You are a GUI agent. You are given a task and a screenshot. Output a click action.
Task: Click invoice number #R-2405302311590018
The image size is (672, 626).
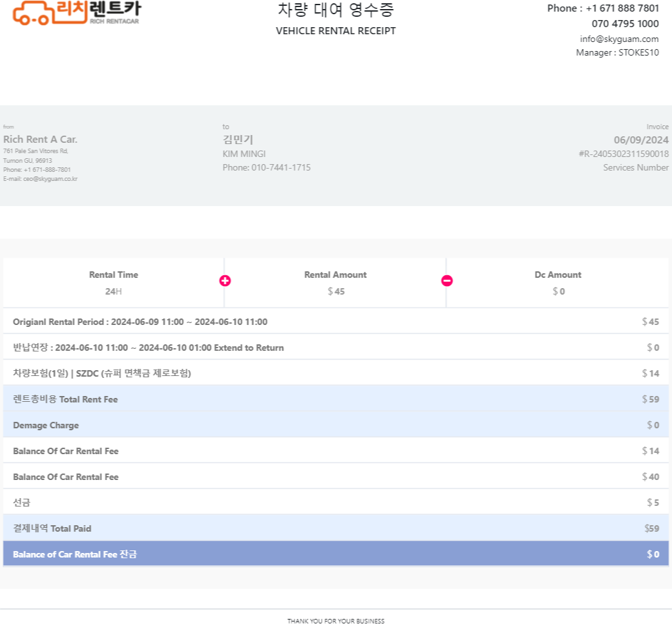[624, 154]
